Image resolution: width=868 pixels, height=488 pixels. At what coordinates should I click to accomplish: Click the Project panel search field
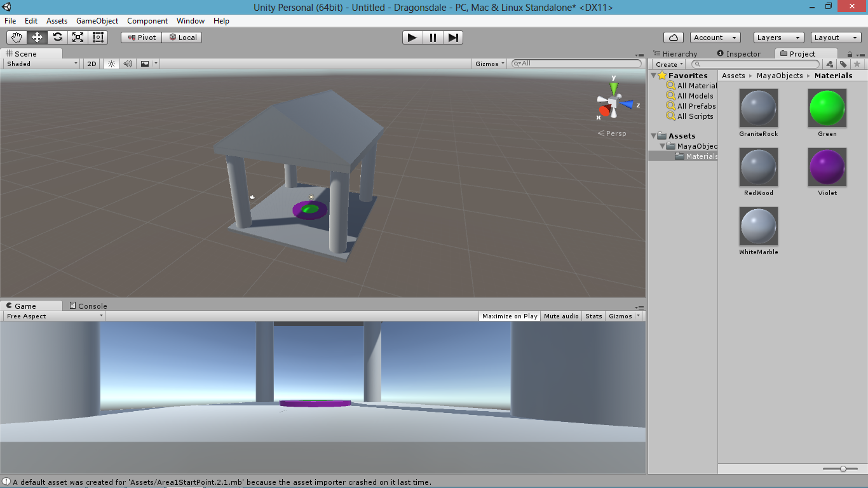pyautogui.click(x=754, y=64)
